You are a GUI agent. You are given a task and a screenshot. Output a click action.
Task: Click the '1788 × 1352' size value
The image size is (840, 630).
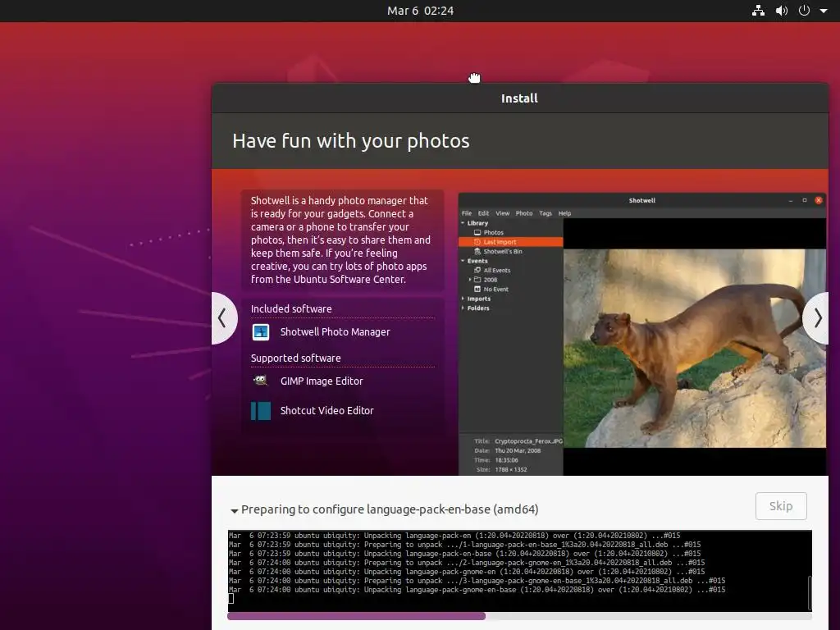(x=510, y=470)
